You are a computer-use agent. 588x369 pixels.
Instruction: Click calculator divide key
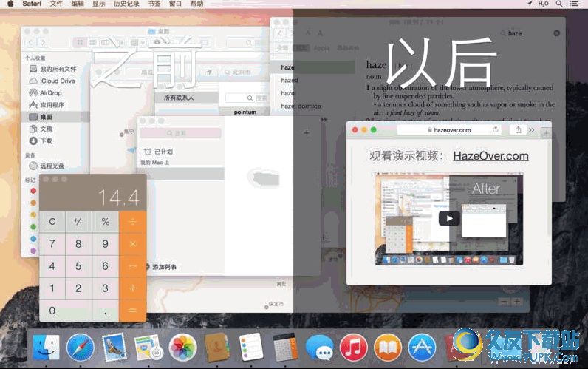(133, 222)
